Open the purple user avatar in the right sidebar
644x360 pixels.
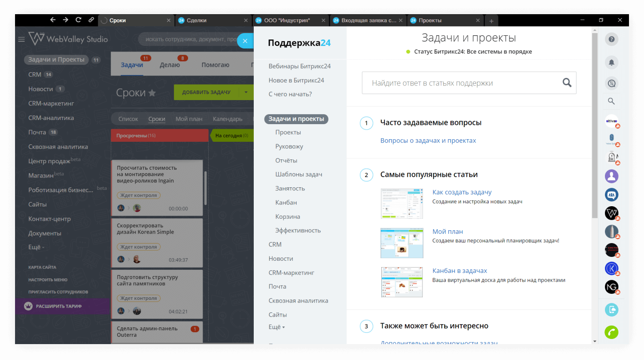pyautogui.click(x=611, y=176)
